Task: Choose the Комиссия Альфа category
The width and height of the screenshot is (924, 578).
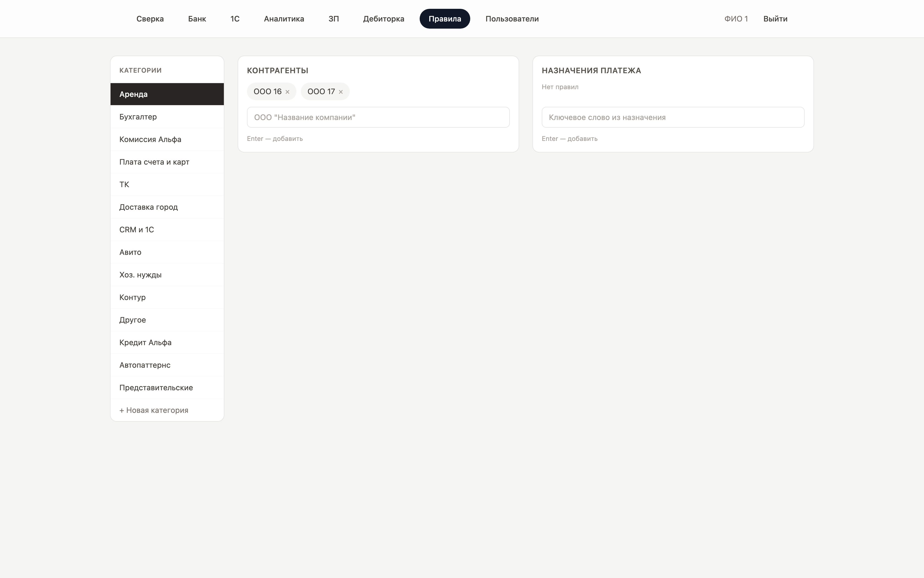Action: pos(167,139)
